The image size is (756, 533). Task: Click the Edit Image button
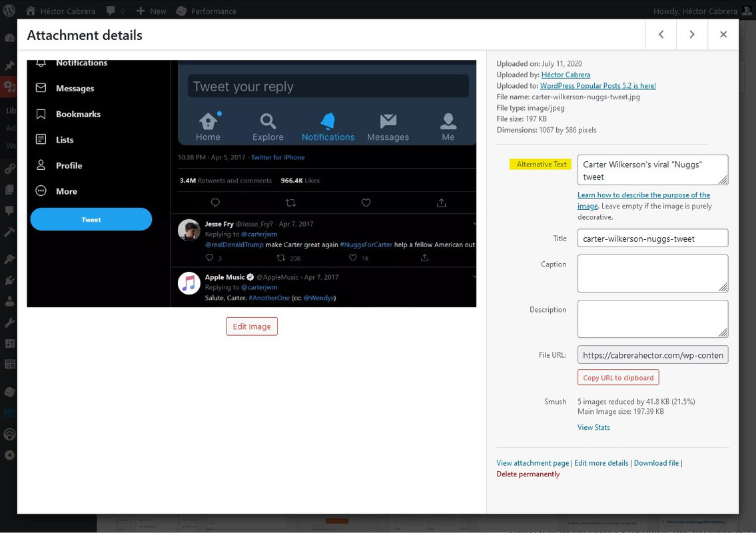pos(252,326)
